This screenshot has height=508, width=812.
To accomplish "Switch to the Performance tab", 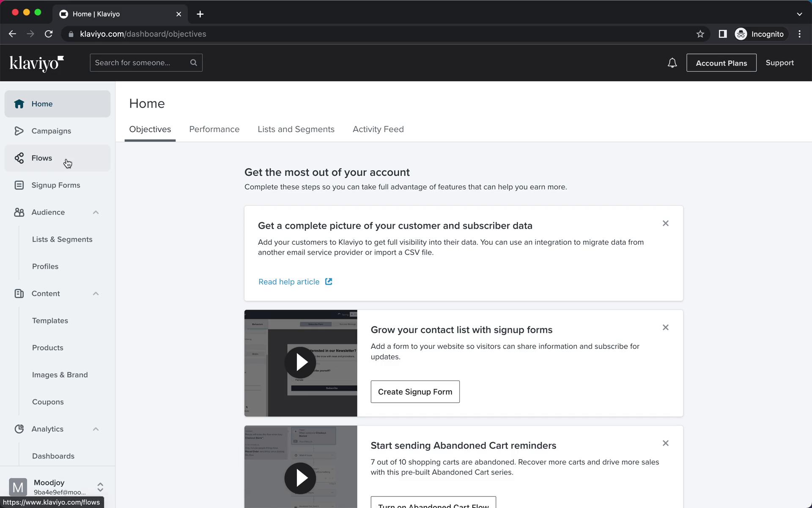I will pyautogui.click(x=214, y=130).
